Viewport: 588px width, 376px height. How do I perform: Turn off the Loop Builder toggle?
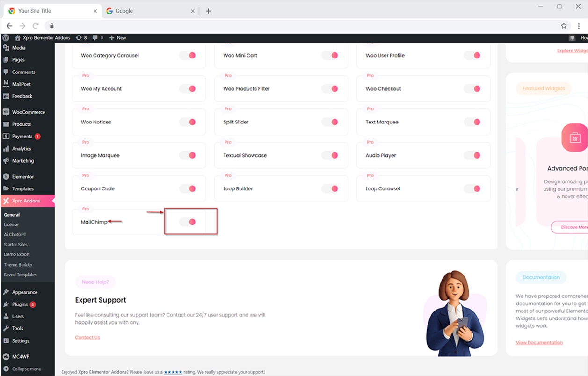pyautogui.click(x=330, y=188)
